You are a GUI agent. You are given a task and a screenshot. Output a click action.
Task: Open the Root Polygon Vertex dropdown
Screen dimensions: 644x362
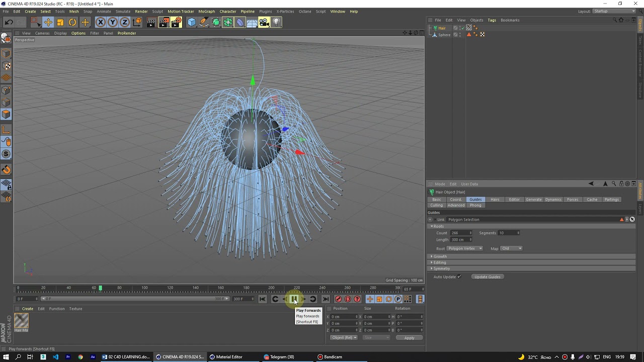pos(465,248)
